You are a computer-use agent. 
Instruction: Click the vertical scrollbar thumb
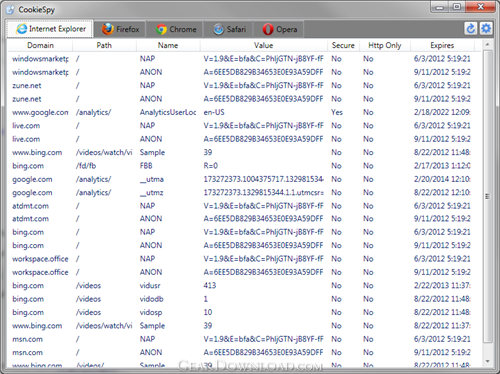coord(488,196)
